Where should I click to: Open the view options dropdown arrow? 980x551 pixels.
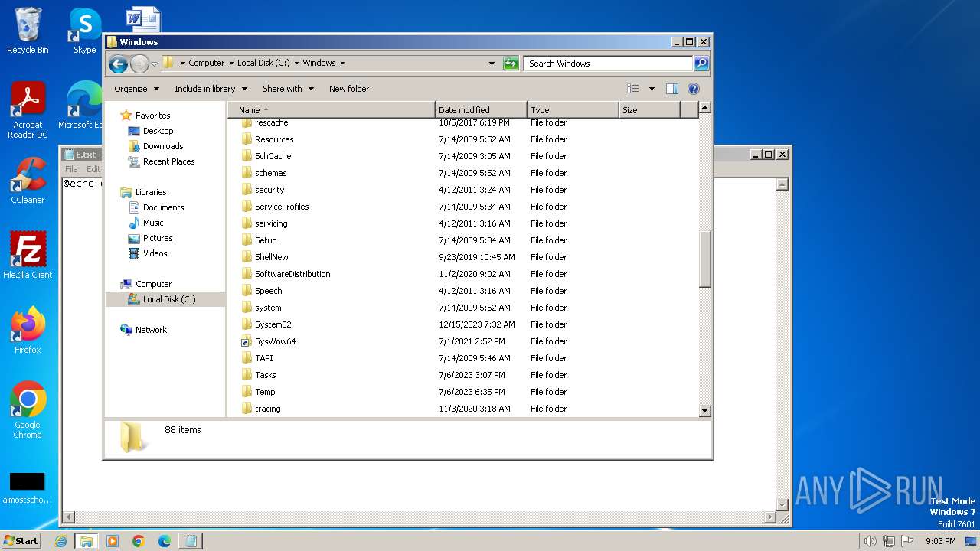[x=652, y=89]
